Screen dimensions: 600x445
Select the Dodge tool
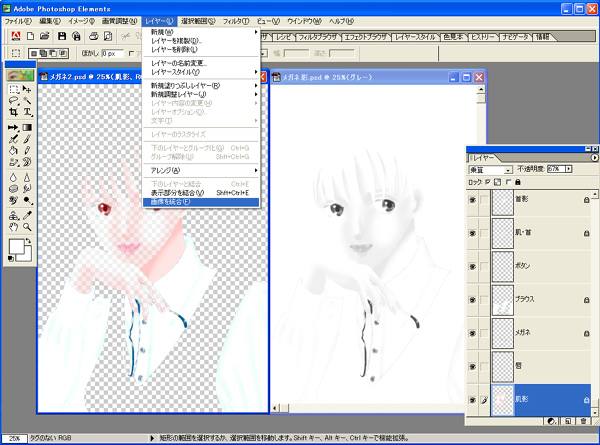point(27,200)
